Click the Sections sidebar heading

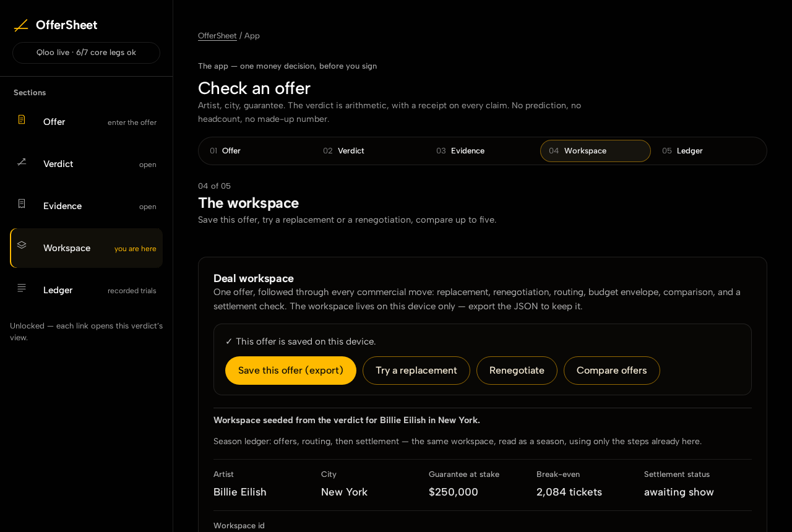coord(30,93)
